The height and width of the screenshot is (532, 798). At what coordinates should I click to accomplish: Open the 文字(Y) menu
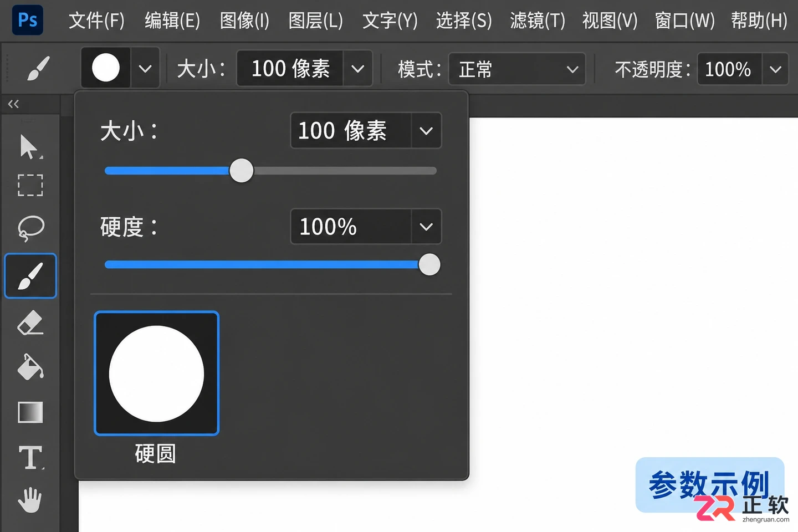tap(390, 21)
